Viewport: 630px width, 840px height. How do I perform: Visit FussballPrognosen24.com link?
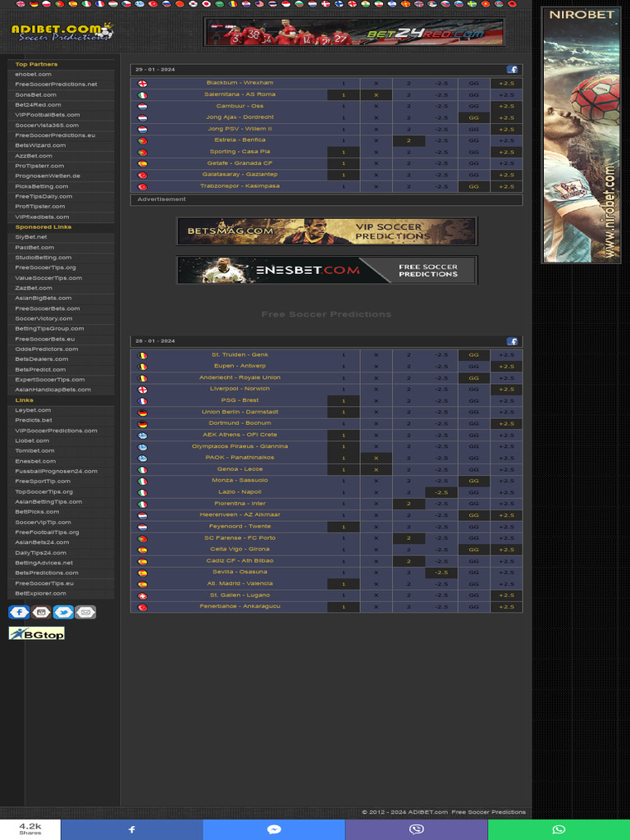[x=57, y=472]
